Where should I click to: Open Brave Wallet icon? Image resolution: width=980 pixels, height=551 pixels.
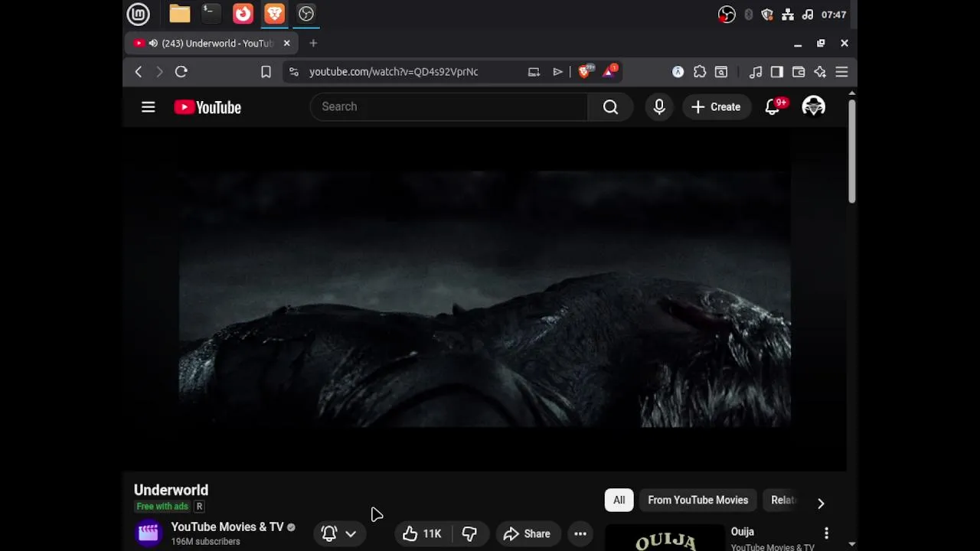coord(799,72)
